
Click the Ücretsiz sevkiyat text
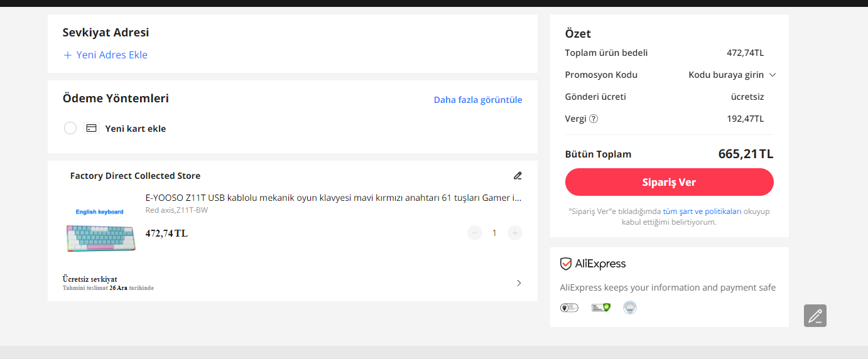[x=90, y=279]
